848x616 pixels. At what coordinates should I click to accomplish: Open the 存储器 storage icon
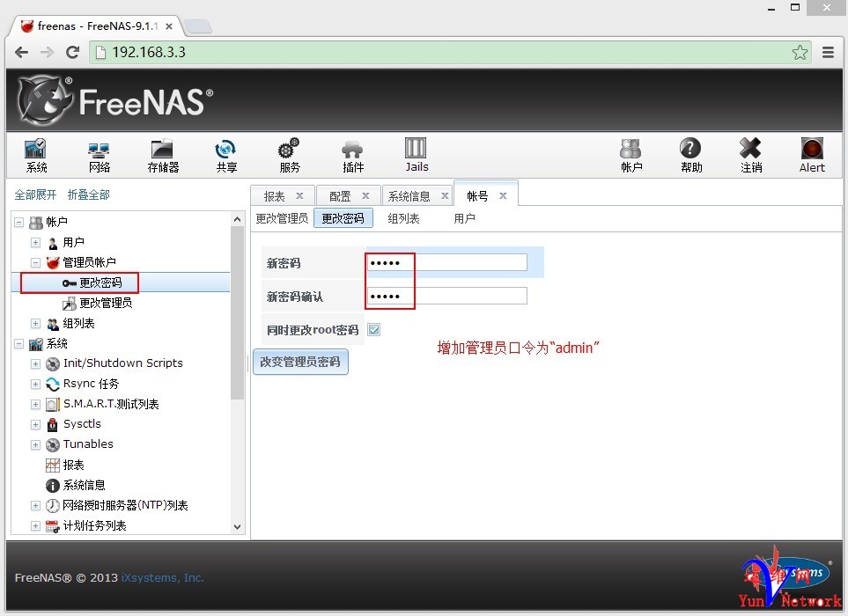(163, 155)
